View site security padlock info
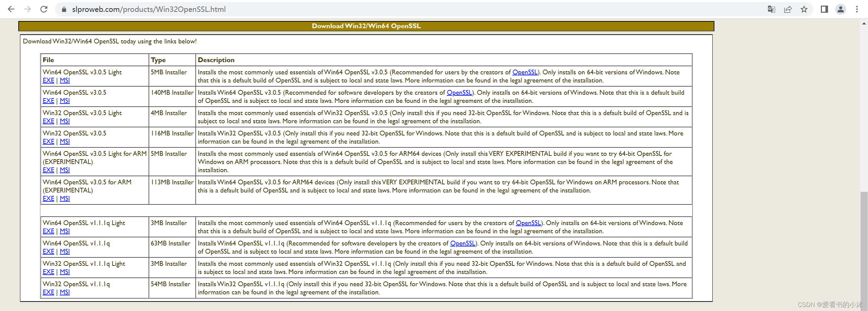Screen dimensions: 868x311 tap(64, 9)
